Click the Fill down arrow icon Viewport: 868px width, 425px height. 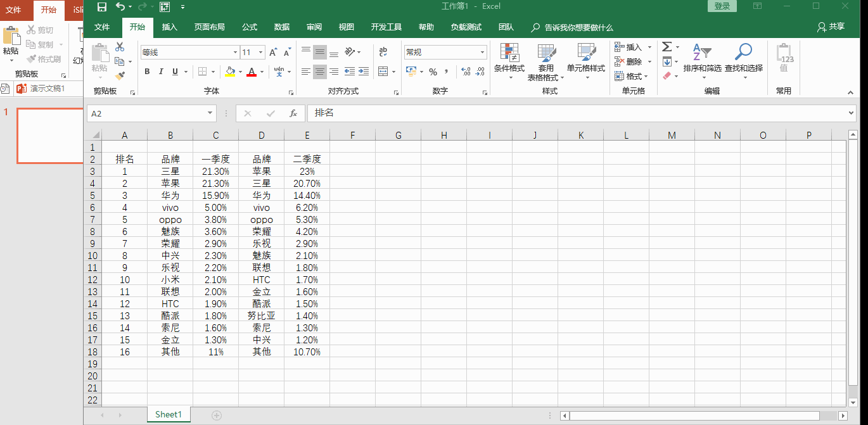pyautogui.click(x=667, y=61)
